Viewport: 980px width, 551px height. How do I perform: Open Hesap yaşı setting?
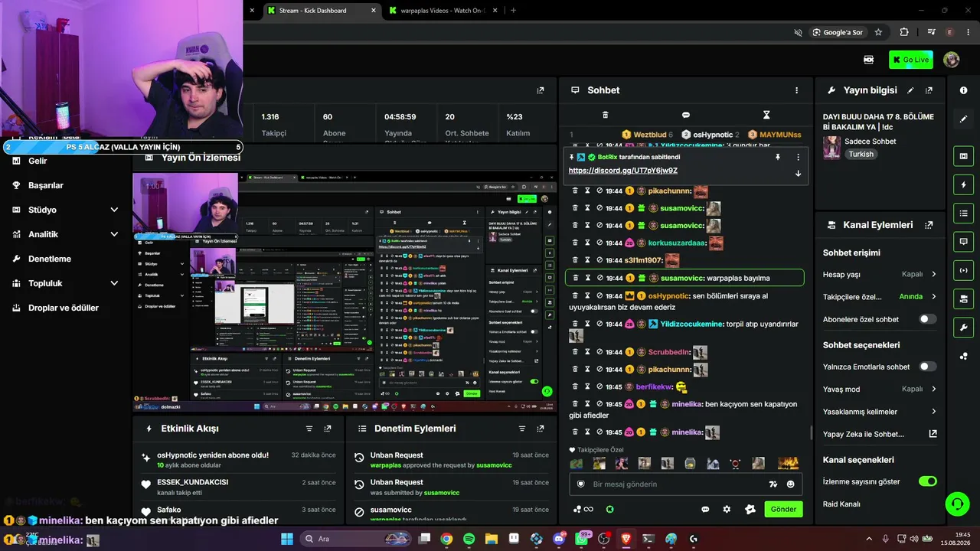(880, 274)
